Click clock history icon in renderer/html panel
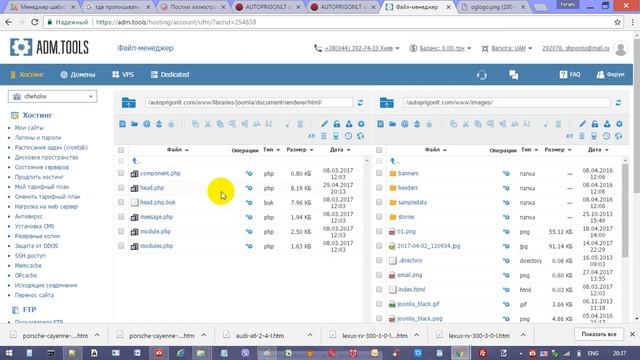 348,136
